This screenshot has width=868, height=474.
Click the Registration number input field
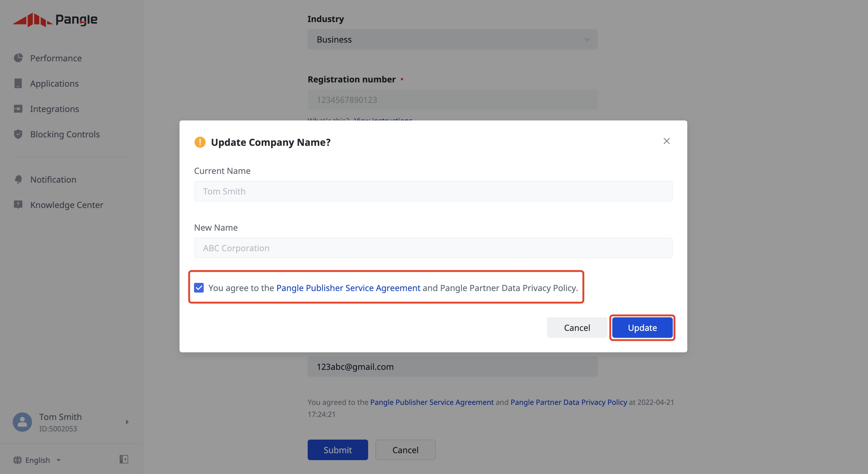[452, 100]
